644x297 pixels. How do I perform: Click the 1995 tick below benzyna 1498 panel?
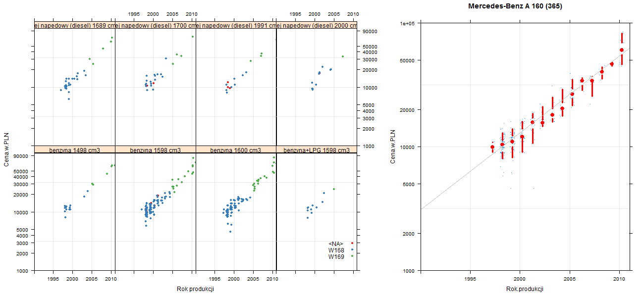coord(54,279)
